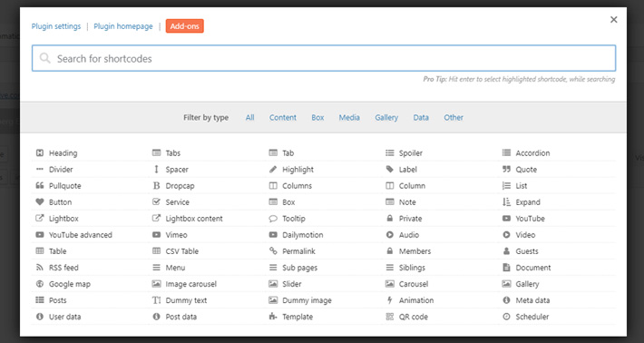Click the Animation lightning bolt icon

(x=390, y=300)
